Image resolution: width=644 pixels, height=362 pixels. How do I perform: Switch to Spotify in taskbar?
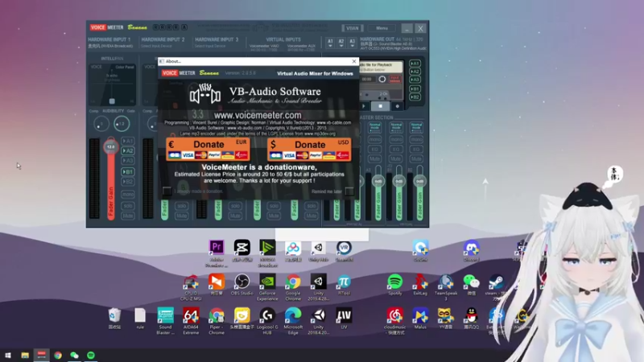click(91, 355)
